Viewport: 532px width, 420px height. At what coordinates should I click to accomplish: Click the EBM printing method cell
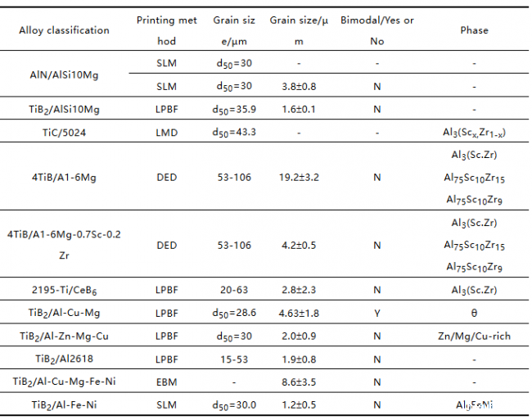point(167,382)
